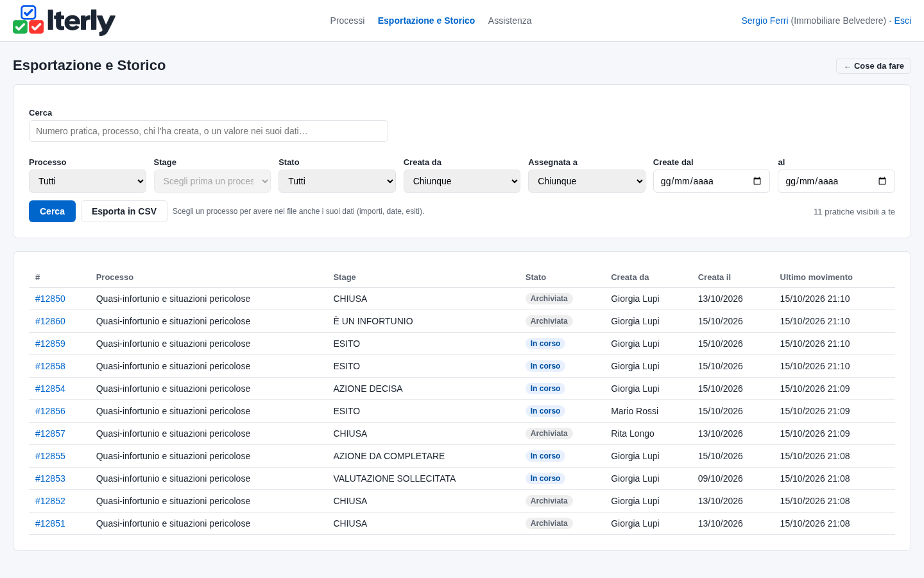Expand the Creata da dropdown

point(462,181)
